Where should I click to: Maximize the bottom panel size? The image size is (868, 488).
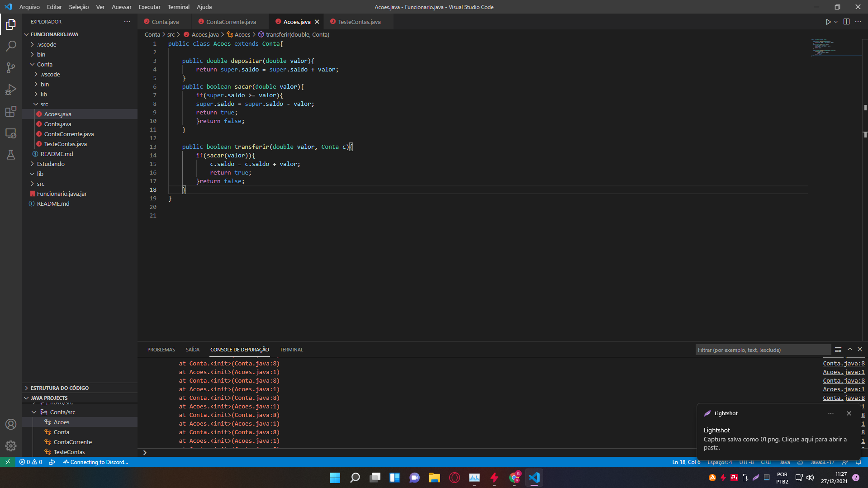point(850,350)
